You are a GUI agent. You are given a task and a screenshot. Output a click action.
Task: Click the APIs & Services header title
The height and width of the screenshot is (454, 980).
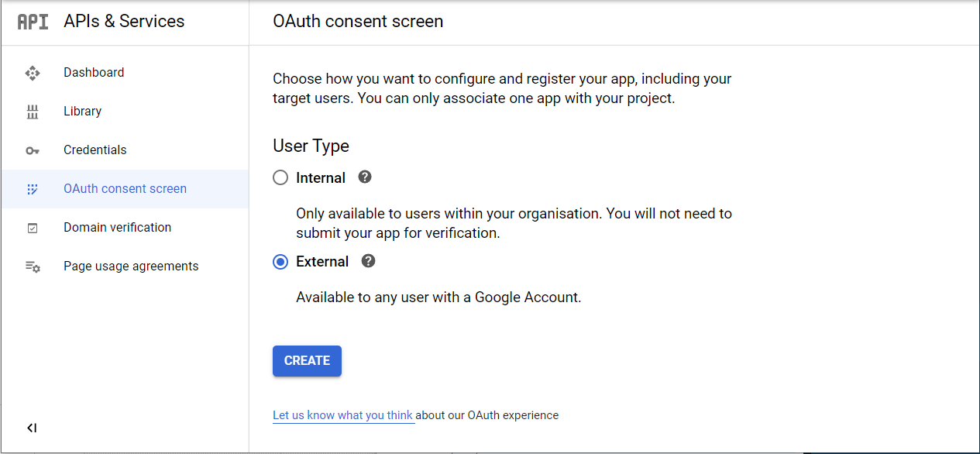click(x=124, y=22)
